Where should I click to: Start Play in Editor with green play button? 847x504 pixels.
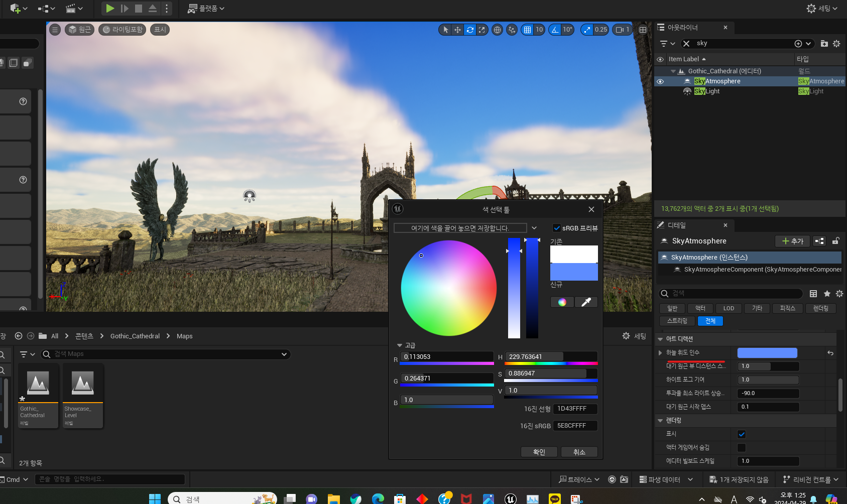pos(110,8)
